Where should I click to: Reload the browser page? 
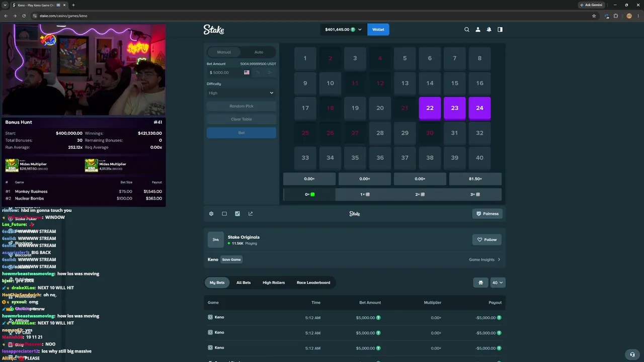[24, 16]
